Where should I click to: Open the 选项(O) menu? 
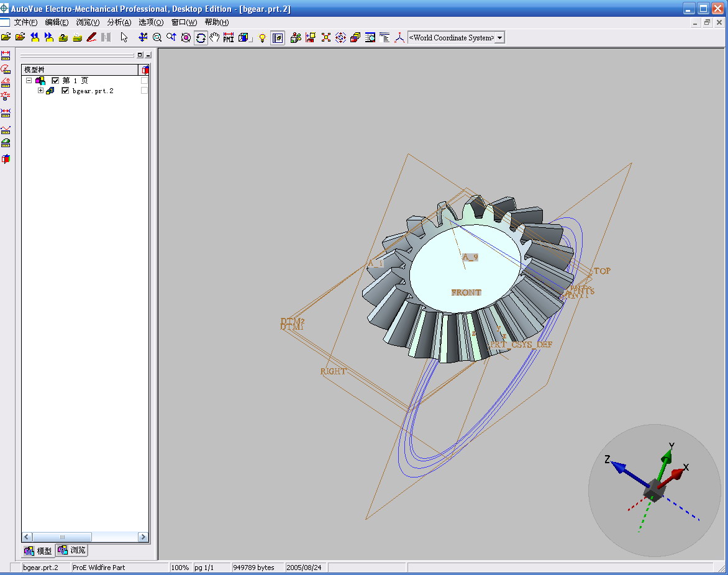click(x=151, y=22)
